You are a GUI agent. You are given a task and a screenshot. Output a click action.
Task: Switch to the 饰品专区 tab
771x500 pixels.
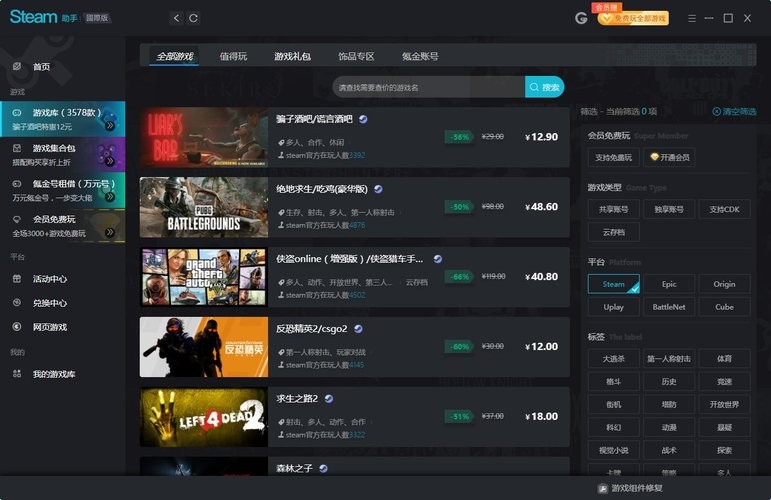tap(356, 56)
